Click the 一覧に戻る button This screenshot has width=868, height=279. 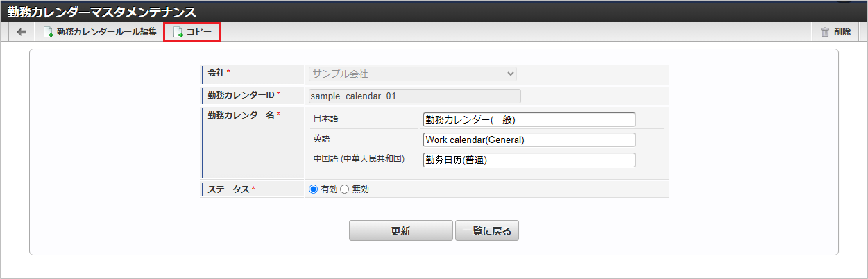click(x=487, y=231)
